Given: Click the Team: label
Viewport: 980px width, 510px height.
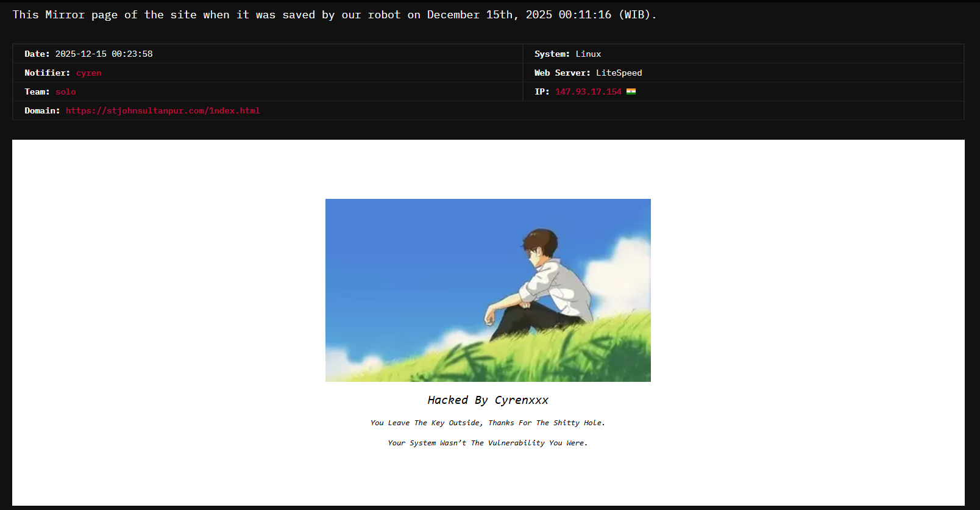Looking at the screenshot, I should (37, 92).
